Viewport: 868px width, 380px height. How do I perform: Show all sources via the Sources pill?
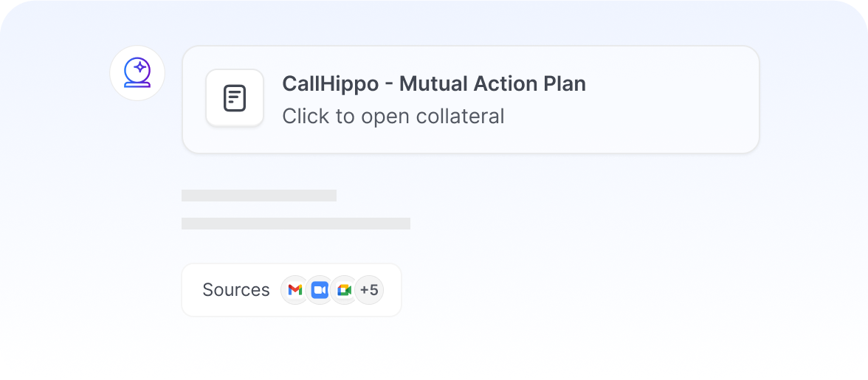click(x=292, y=290)
